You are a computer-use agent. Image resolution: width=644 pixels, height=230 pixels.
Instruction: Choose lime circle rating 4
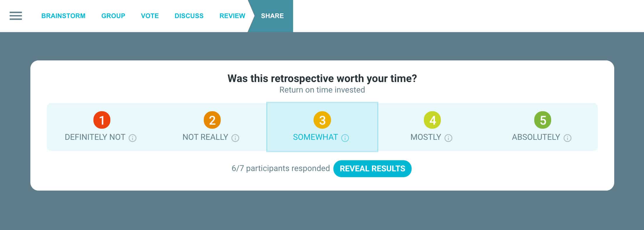pyautogui.click(x=432, y=120)
